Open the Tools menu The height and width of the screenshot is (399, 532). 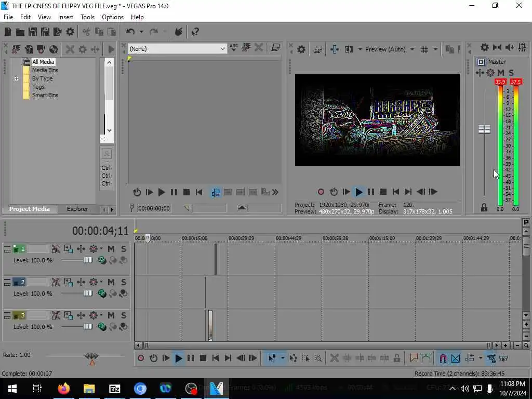click(87, 17)
